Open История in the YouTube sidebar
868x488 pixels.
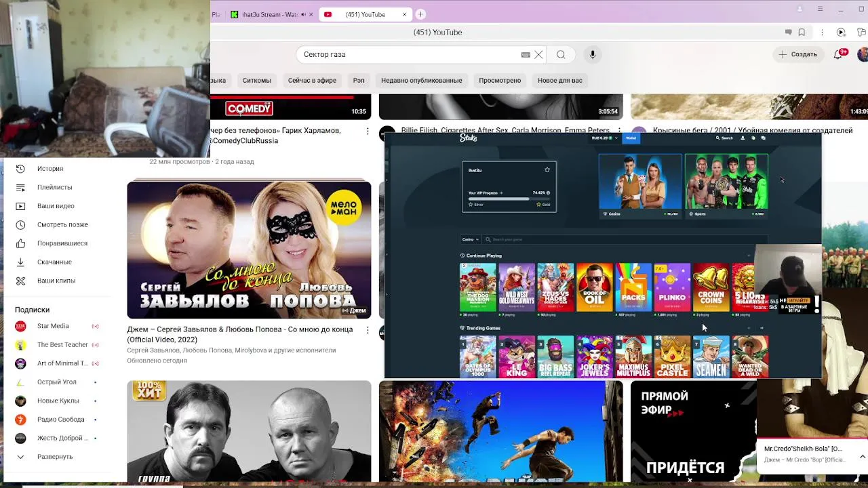[x=50, y=169]
